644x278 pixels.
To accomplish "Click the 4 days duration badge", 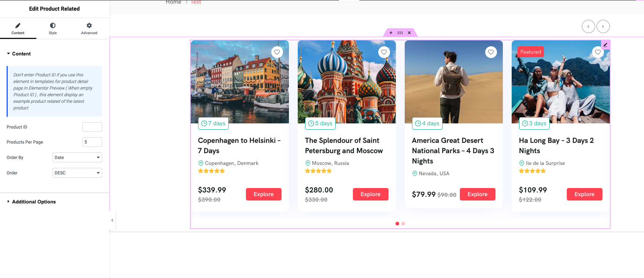I will 427,123.
